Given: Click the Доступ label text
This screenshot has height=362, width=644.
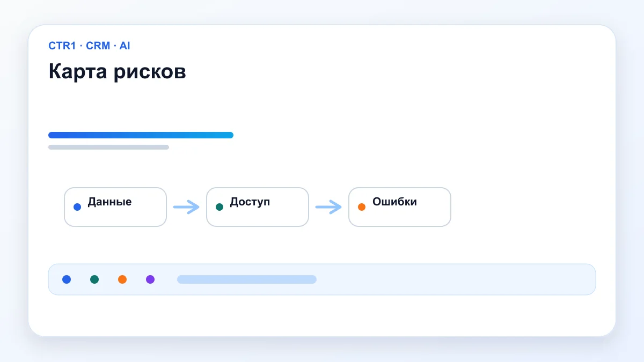Looking at the screenshot, I should [250, 202].
